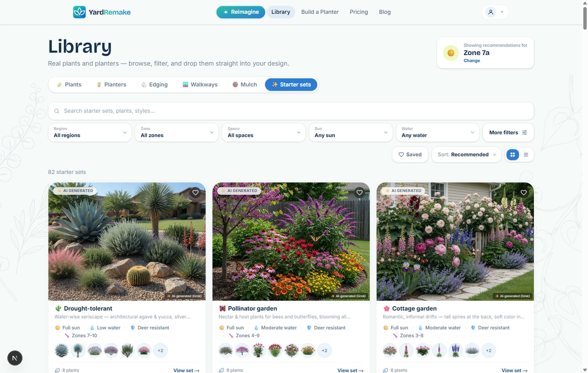Viewport: 588px width, 373px height.
Task: Click first plant icon in Cottage garden set
Action: 390,350
